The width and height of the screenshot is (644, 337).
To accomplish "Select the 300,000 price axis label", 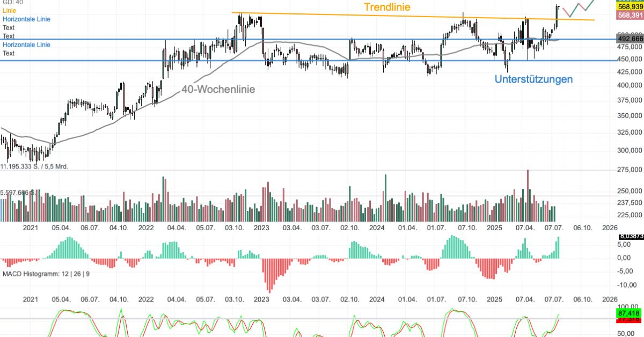I will pos(630,150).
